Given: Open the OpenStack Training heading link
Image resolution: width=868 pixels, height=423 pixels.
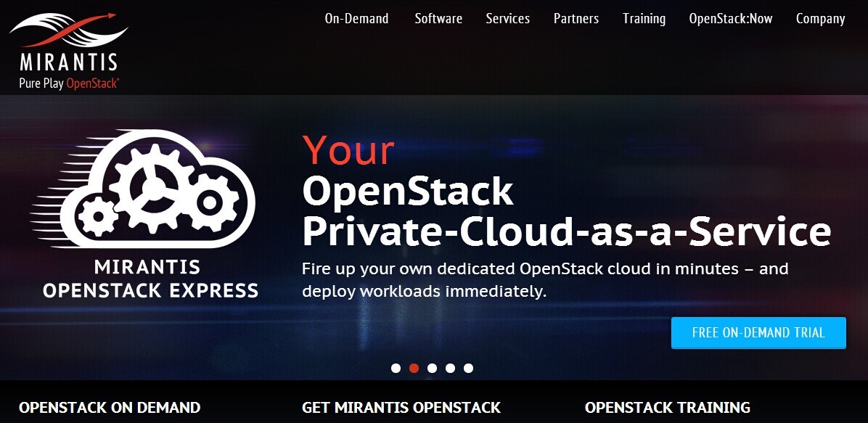Looking at the screenshot, I should [x=668, y=408].
